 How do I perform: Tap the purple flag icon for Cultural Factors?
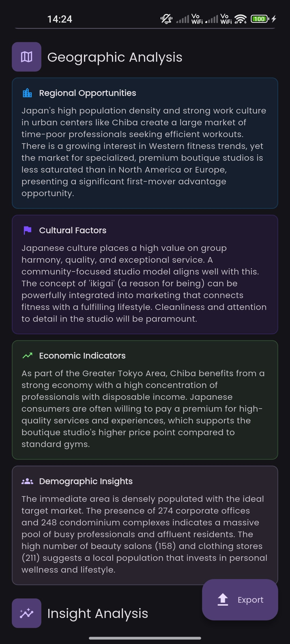point(27,230)
